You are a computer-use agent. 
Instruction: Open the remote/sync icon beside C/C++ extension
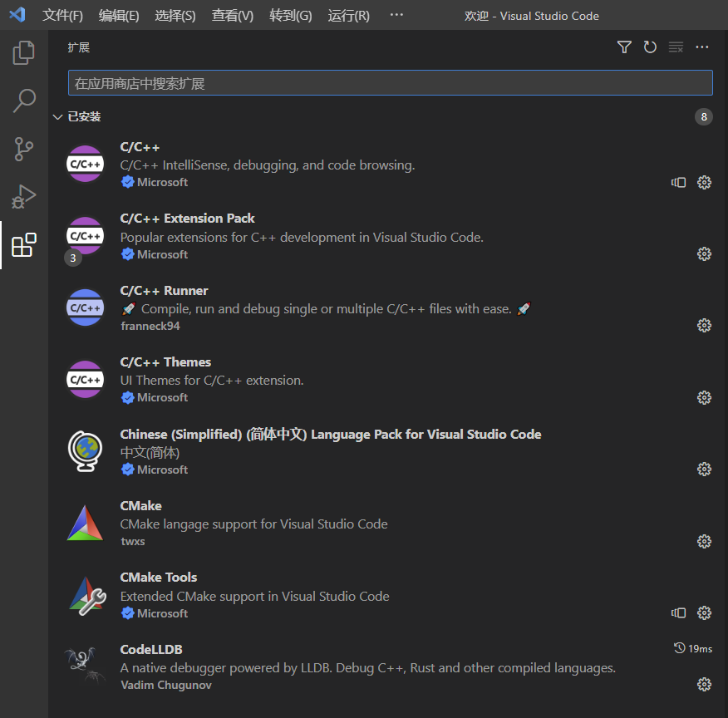point(678,182)
